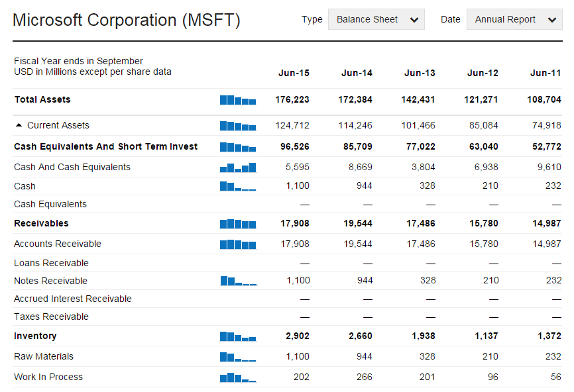574x392 pixels.
Task: Click the Accounts Receivable sparkline chart
Action: pos(238,244)
